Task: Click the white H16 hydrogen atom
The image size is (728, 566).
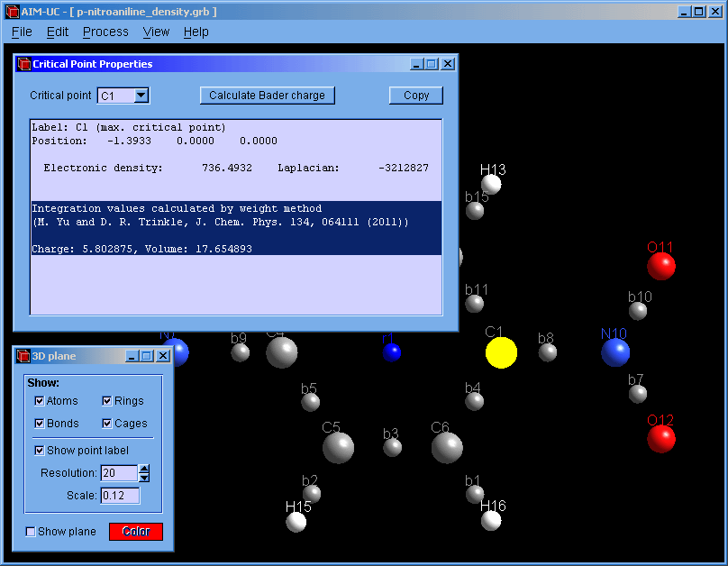Action: point(491,520)
